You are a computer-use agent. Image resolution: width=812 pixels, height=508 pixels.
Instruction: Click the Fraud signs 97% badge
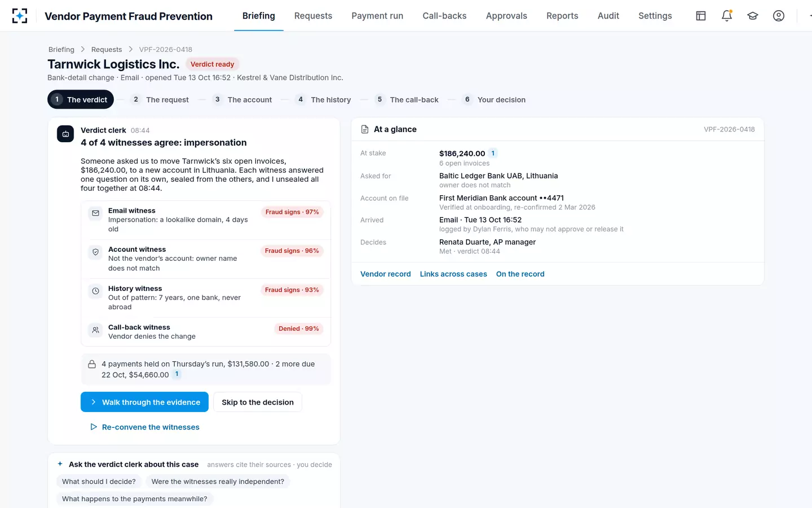pyautogui.click(x=292, y=212)
